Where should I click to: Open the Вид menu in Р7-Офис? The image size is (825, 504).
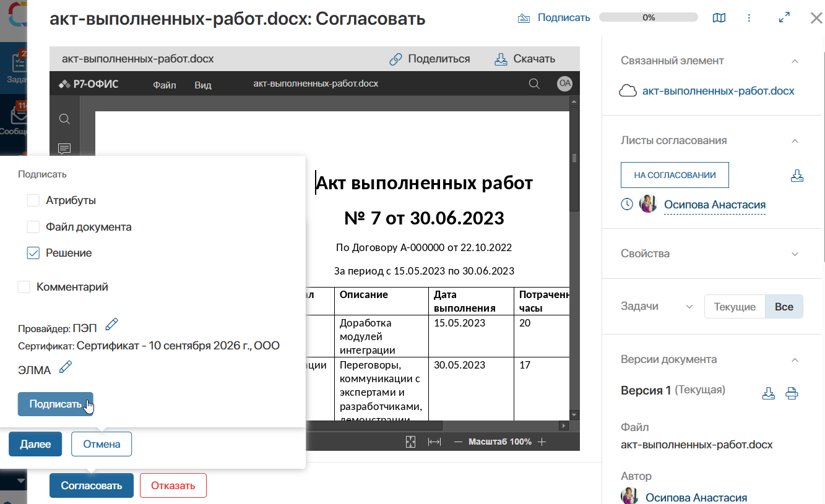tap(203, 85)
